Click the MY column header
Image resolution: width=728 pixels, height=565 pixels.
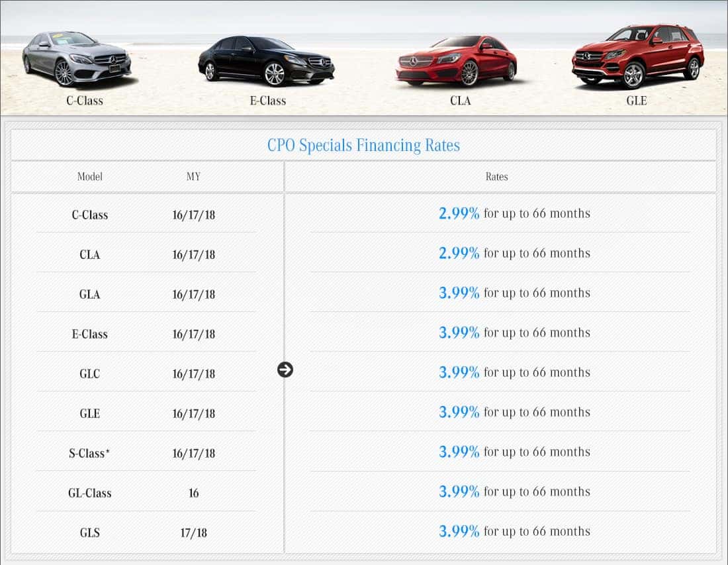[193, 177]
